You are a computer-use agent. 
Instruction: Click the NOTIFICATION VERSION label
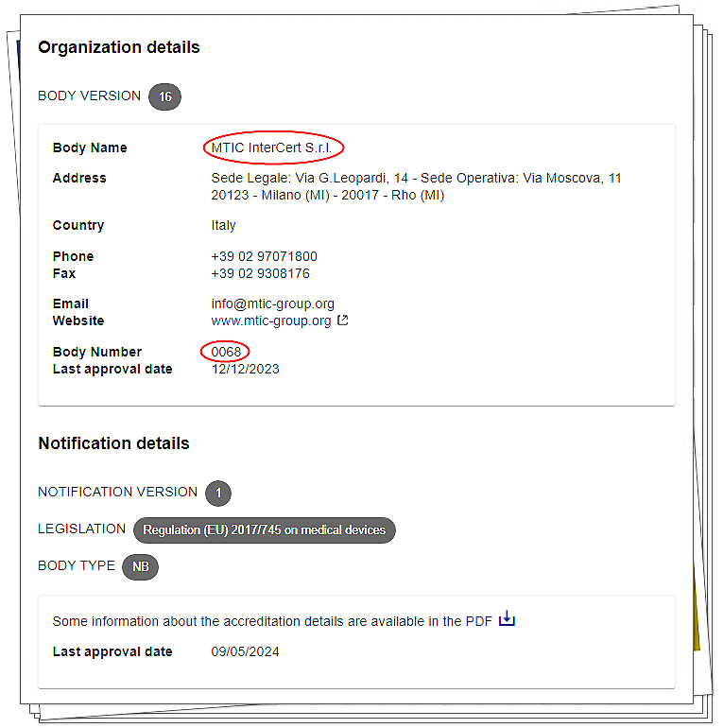117,492
